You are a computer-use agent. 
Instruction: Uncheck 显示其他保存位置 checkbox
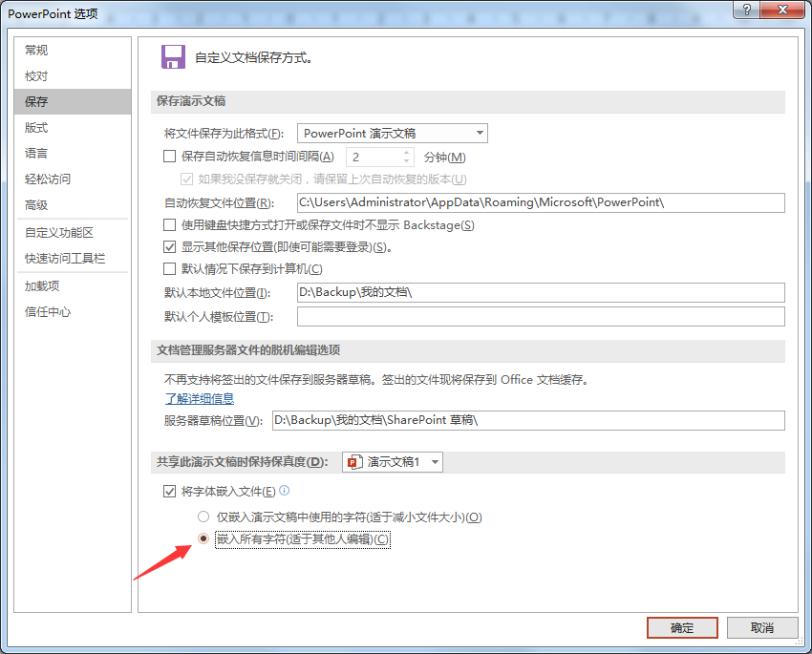[169, 247]
